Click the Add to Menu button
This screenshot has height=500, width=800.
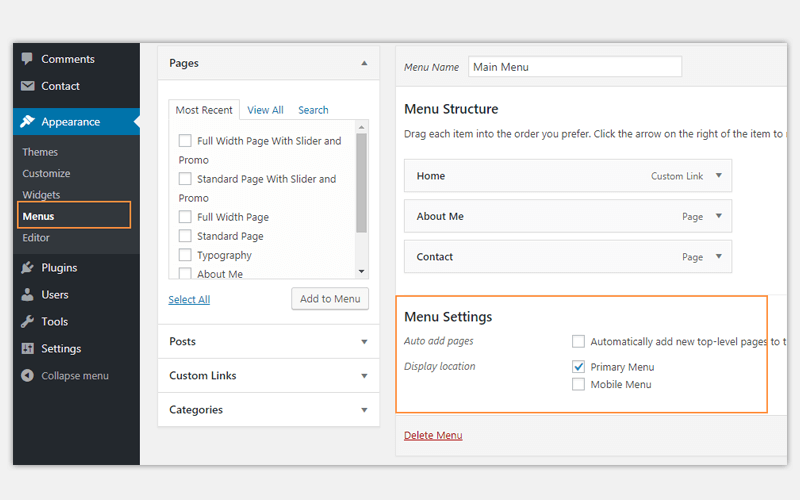point(330,299)
